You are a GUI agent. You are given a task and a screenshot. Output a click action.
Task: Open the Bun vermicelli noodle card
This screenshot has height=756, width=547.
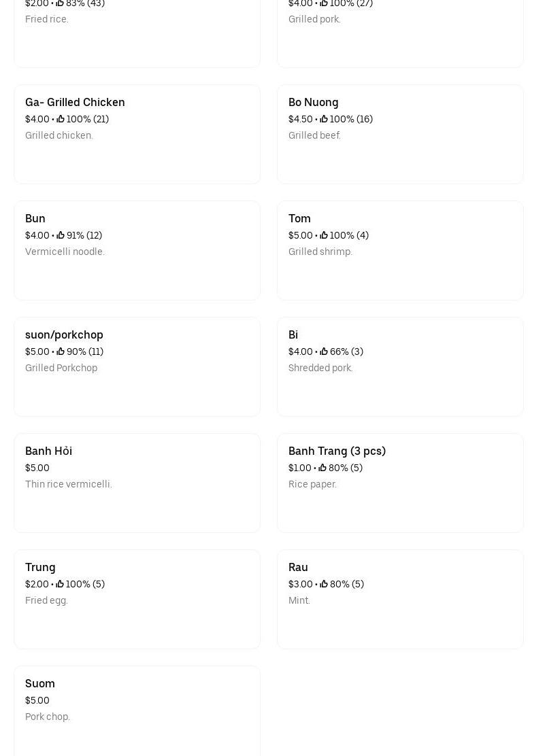[137, 250]
